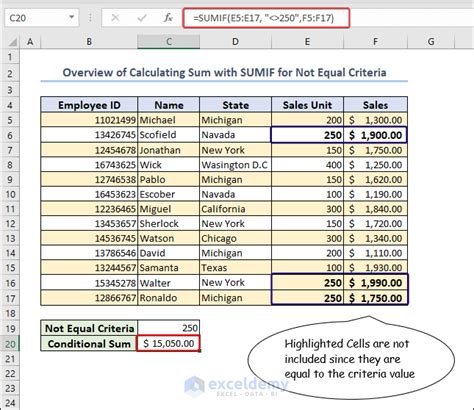This screenshot has width=474, height=410.
Task: Click the 'Wasington D.C' state cell
Action: [x=236, y=165]
